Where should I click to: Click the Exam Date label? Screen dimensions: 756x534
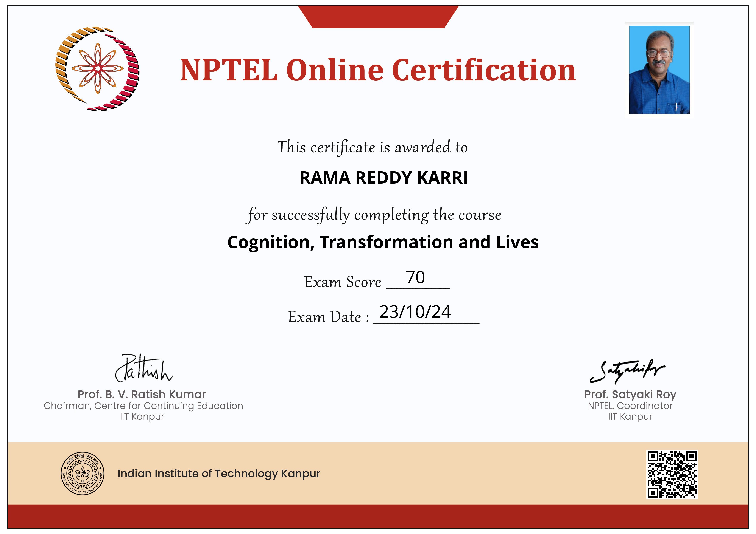click(328, 317)
